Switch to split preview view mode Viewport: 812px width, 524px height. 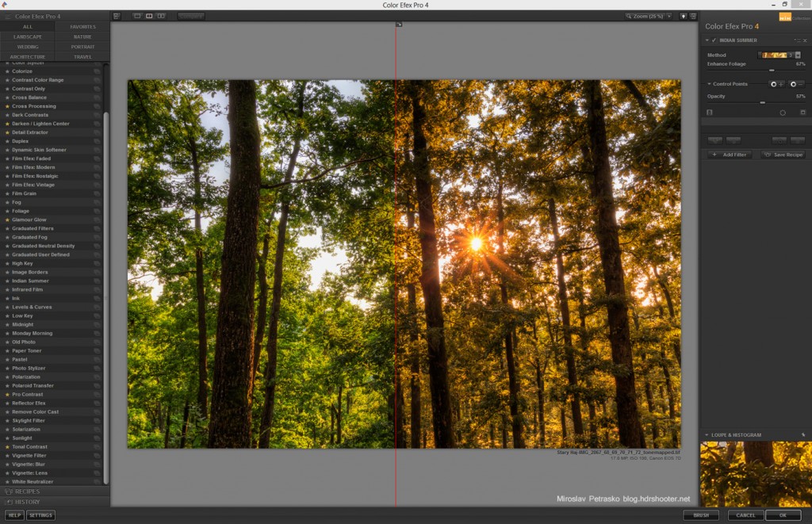click(x=149, y=16)
